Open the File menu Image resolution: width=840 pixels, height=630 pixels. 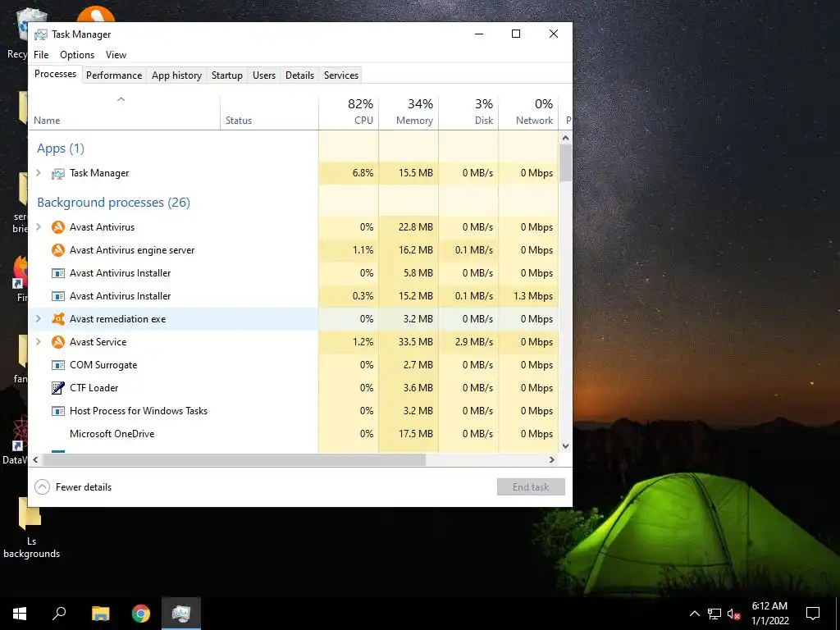click(41, 55)
